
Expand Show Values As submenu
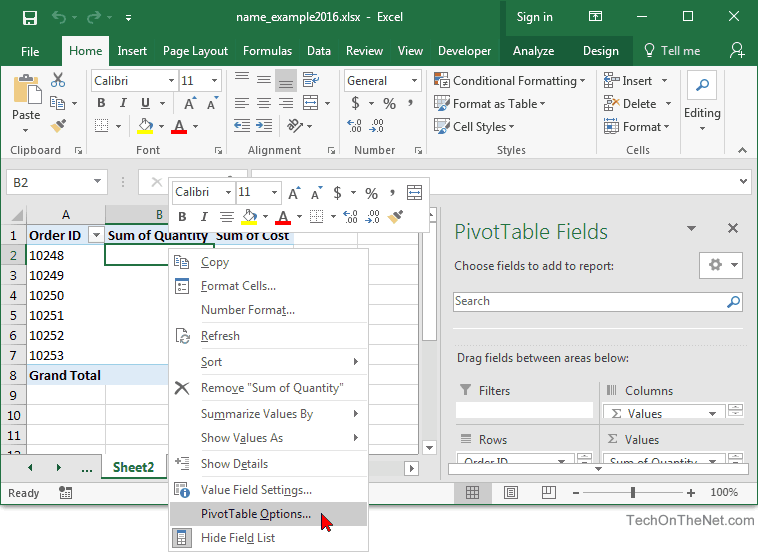point(269,437)
